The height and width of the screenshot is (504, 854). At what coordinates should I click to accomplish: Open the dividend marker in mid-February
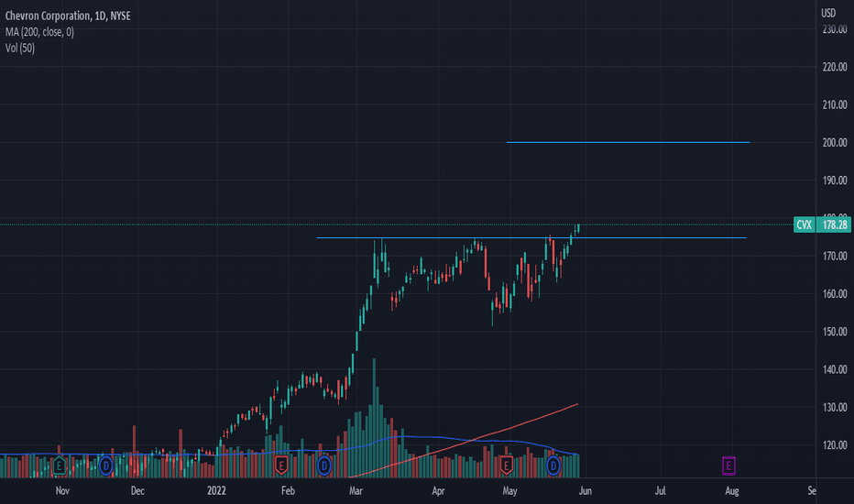click(324, 466)
